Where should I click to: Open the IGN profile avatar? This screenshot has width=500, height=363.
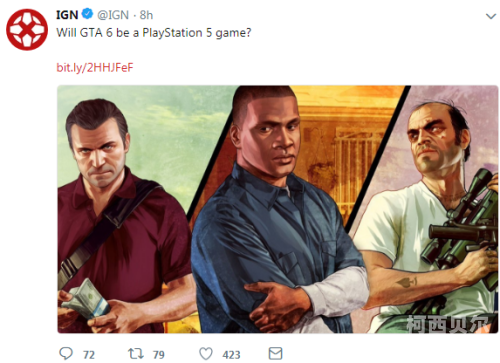[x=27, y=29]
